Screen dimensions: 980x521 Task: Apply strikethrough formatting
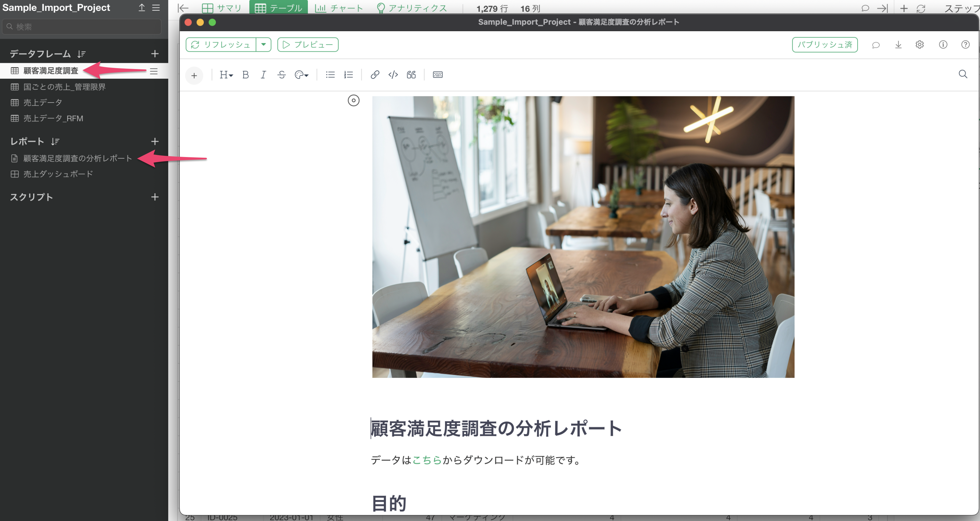pyautogui.click(x=282, y=75)
